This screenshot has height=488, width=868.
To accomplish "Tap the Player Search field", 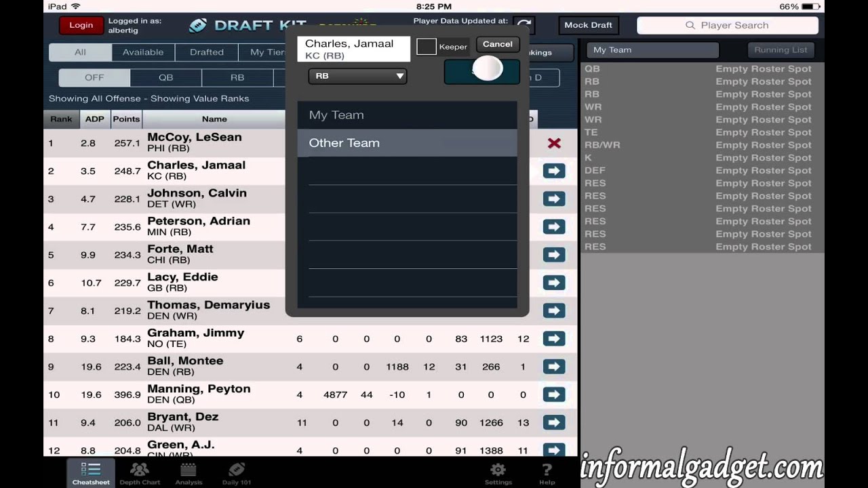I will pyautogui.click(x=728, y=25).
